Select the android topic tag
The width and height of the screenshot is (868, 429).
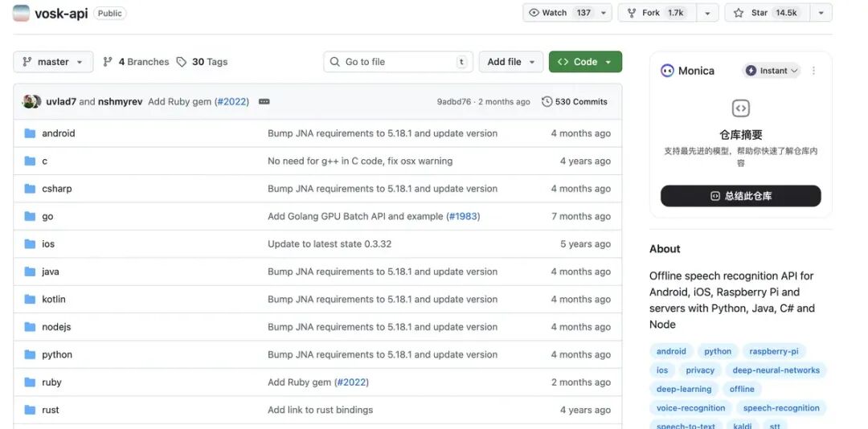pos(671,352)
